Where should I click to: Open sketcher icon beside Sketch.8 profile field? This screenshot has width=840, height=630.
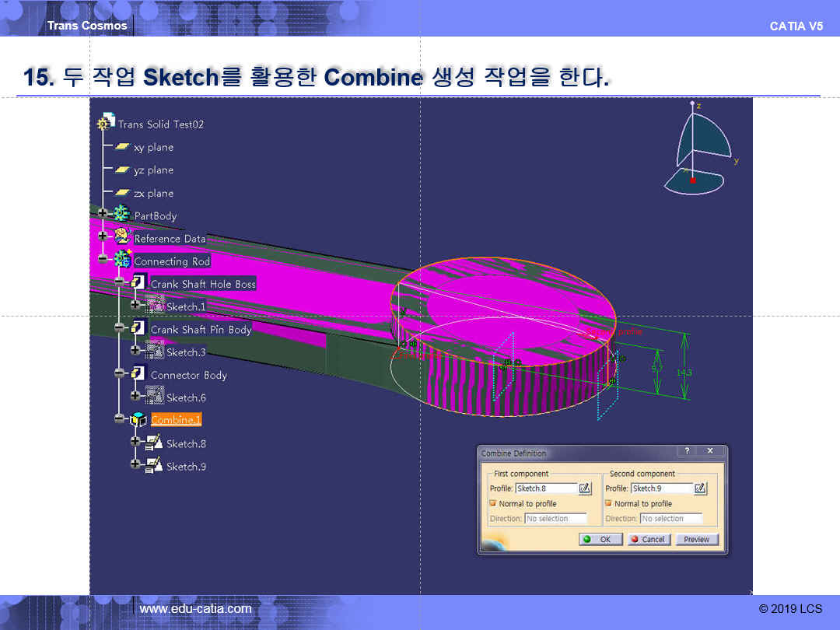click(x=586, y=488)
